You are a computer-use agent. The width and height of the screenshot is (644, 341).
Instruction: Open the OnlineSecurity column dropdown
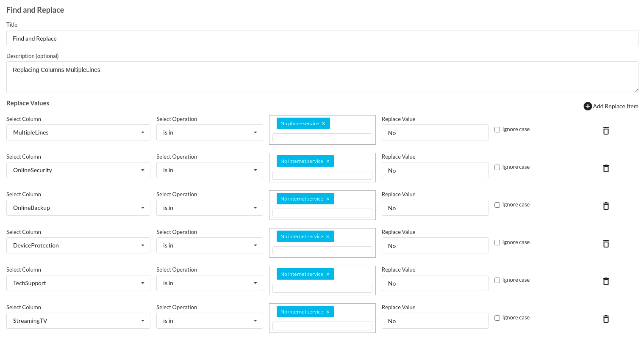pos(78,170)
